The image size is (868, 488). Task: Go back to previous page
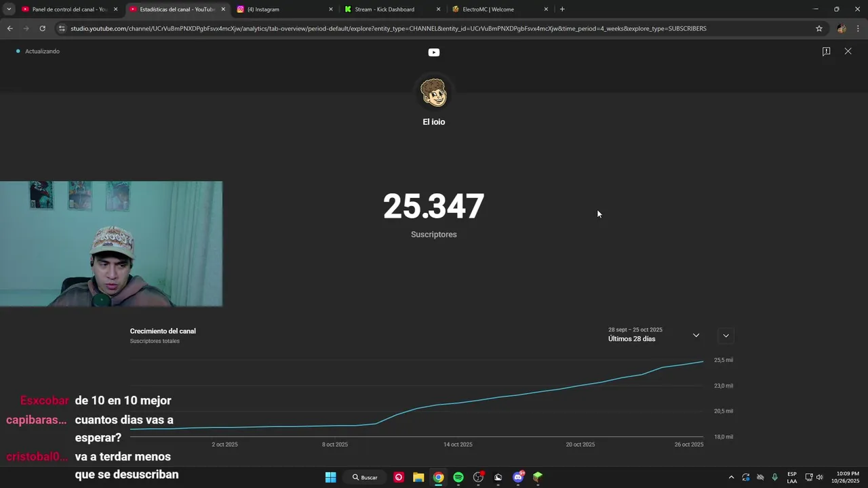click(9, 28)
